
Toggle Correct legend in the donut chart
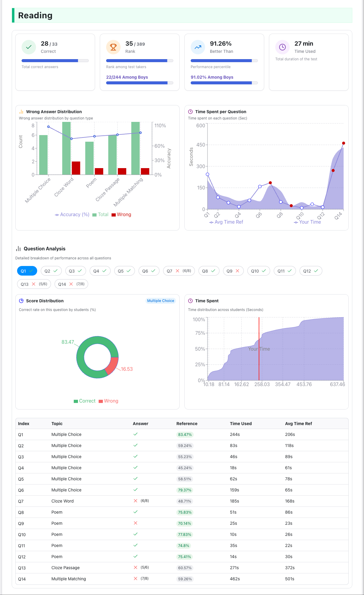85,401
